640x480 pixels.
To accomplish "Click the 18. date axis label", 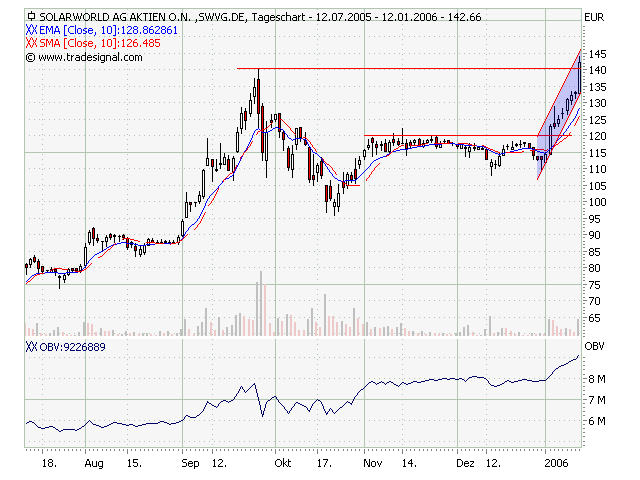I will coord(49,463).
